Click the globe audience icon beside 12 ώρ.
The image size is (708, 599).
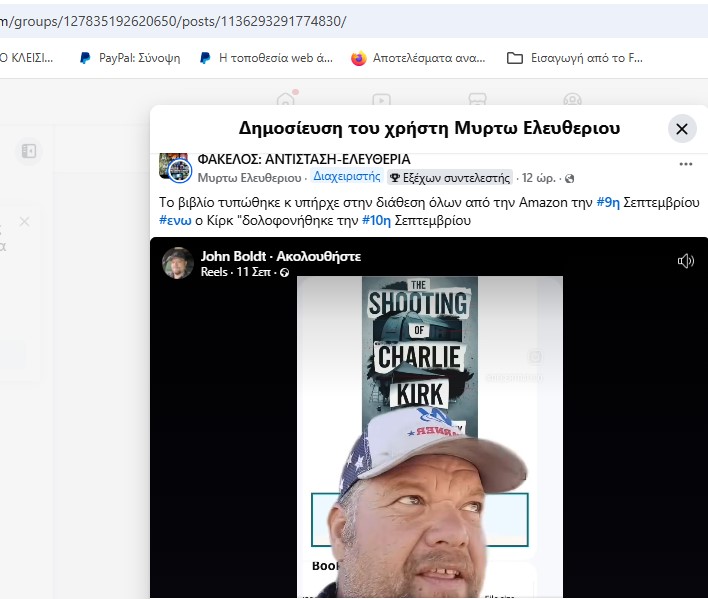570,179
